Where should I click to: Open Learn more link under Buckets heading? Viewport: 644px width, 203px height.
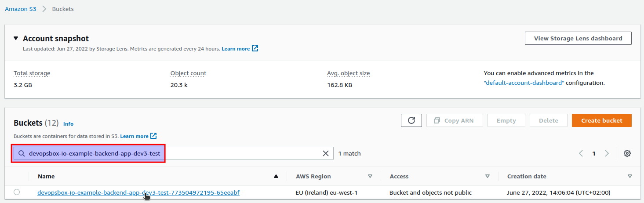(x=135, y=136)
